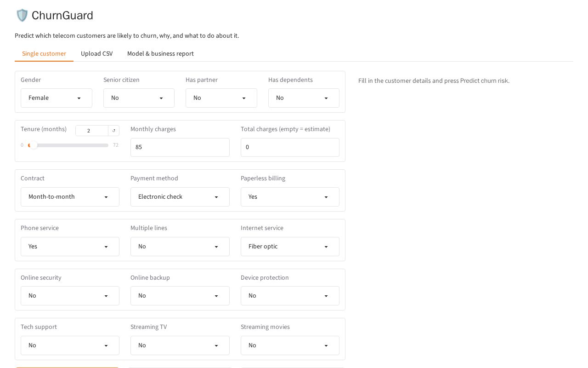The width and height of the screenshot is (588, 368).
Task: Open the Streaming movies dropdown
Action: pyautogui.click(x=290, y=345)
